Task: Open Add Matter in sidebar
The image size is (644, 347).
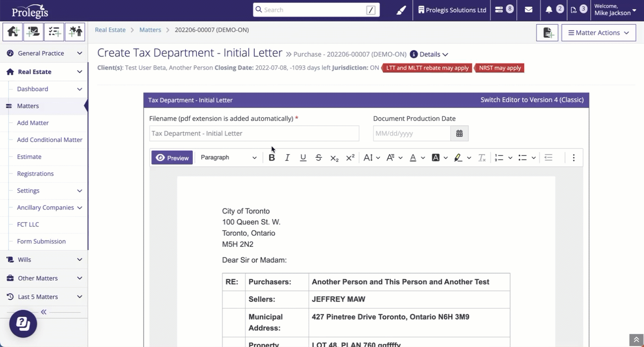Action: 33,123
